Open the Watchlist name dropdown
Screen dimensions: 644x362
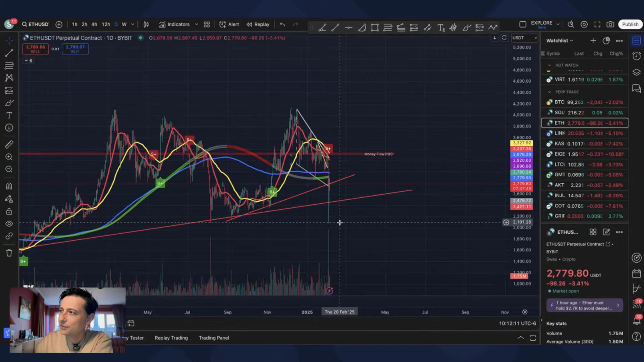click(x=559, y=41)
